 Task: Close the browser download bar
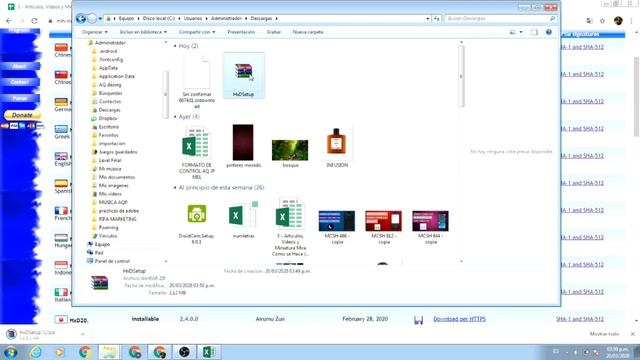(633, 334)
